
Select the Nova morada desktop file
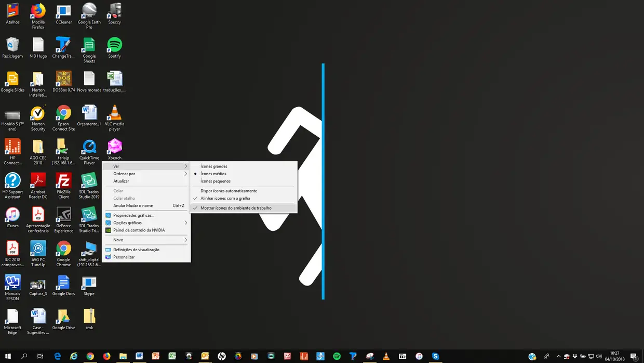pos(89,82)
